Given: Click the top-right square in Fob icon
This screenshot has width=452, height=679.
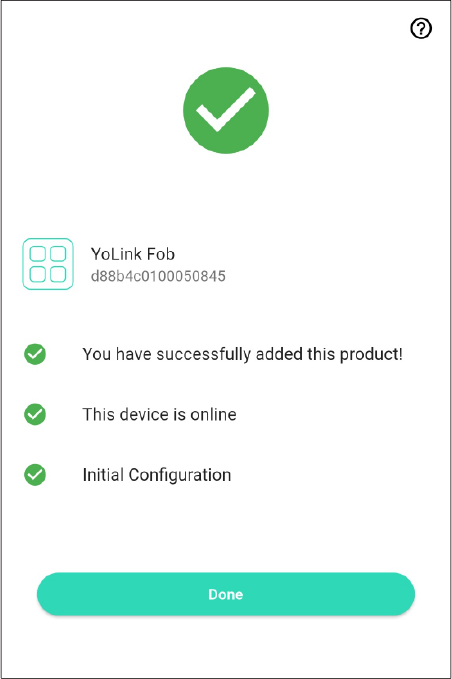Looking at the screenshot, I should 58,254.
